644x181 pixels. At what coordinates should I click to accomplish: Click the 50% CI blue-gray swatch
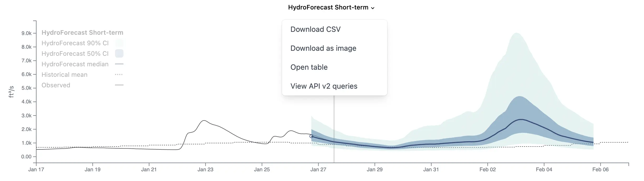tap(119, 53)
